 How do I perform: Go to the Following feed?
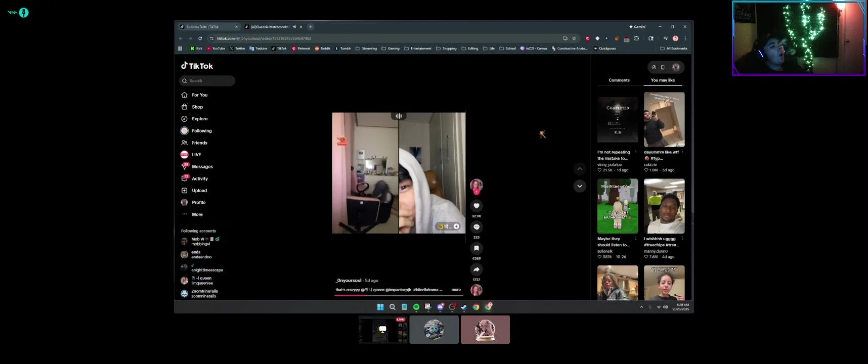[197, 131]
